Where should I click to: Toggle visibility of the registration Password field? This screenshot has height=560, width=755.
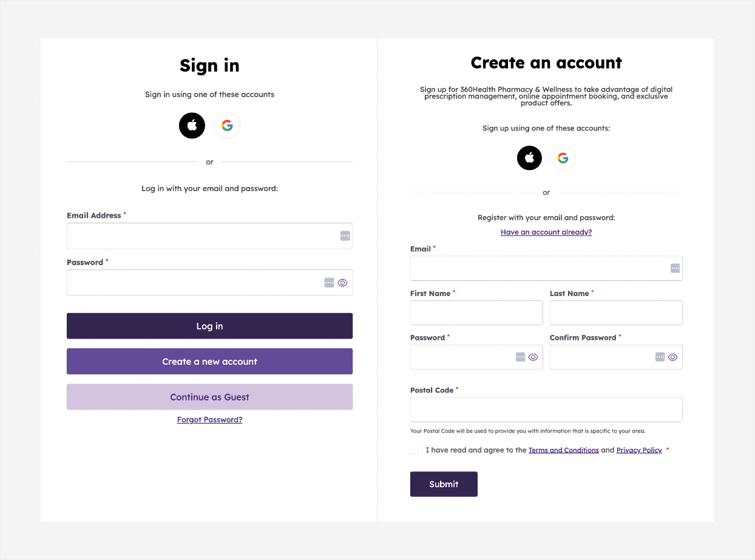point(533,357)
